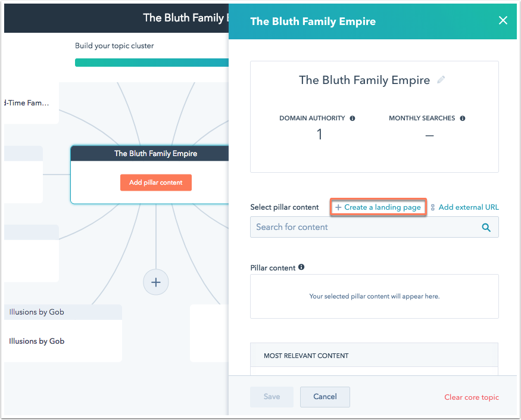Click the panel title The Bluth Family Empire

[x=313, y=21]
